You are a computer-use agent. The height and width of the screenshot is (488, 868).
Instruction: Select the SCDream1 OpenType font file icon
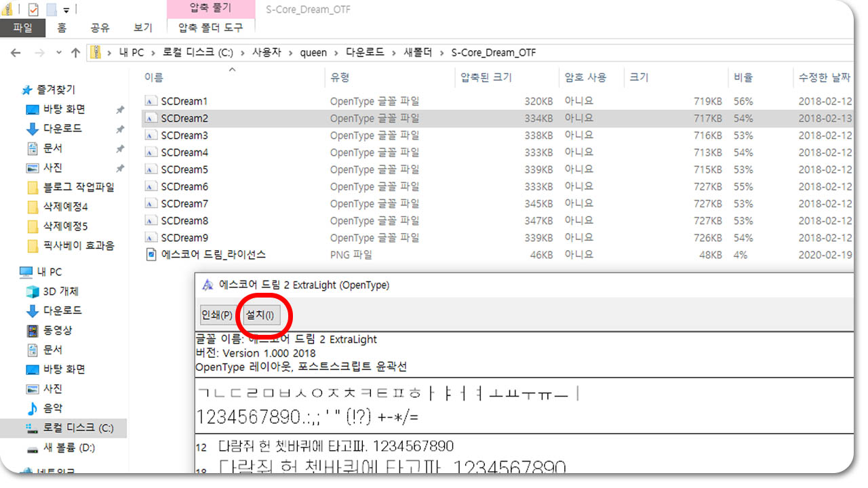point(151,100)
